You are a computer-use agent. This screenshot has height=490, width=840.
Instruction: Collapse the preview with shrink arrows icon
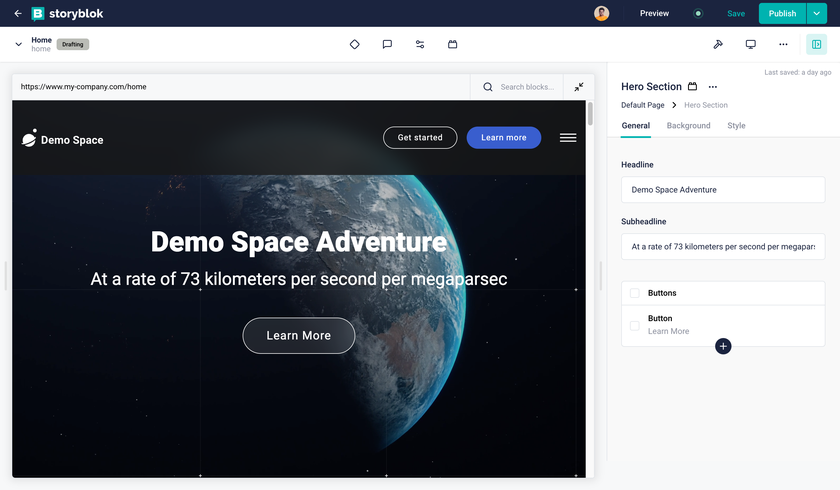pyautogui.click(x=578, y=87)
